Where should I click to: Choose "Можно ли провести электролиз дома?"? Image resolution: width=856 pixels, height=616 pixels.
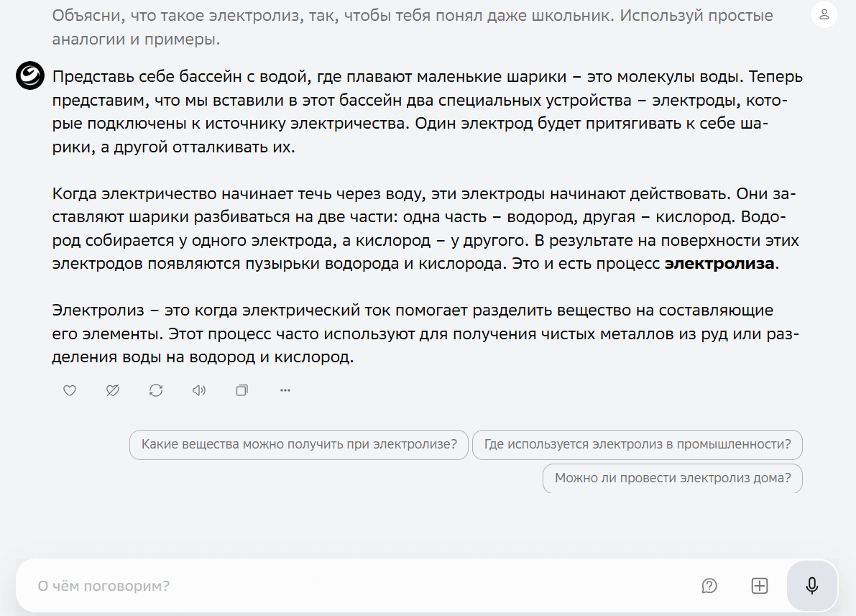point(673,478)
